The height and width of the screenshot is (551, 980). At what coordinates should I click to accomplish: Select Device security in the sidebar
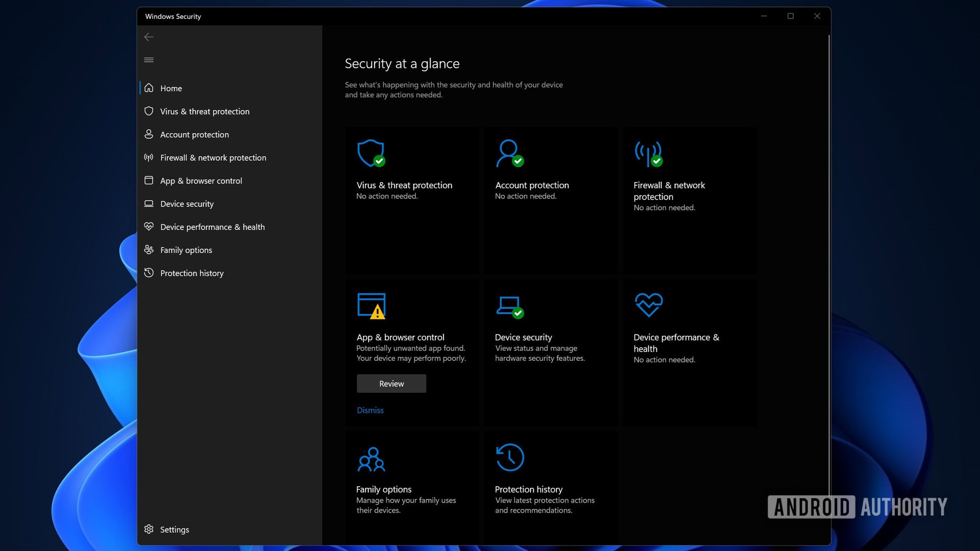point(231,204)
